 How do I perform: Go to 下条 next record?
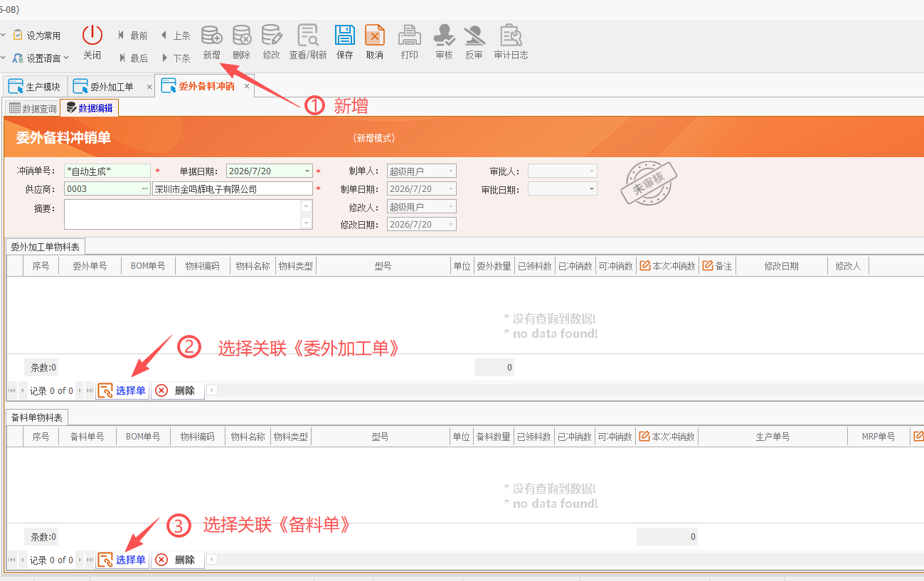176,58
